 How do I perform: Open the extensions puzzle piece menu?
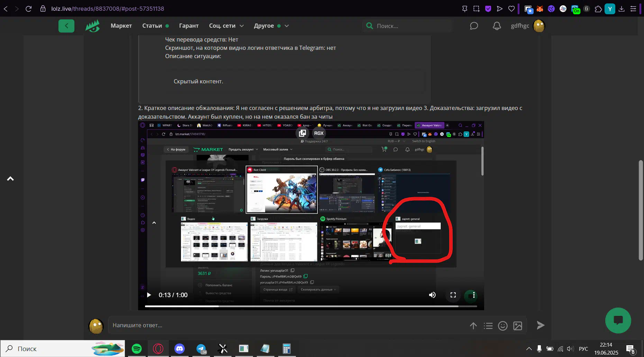(598, 9)
